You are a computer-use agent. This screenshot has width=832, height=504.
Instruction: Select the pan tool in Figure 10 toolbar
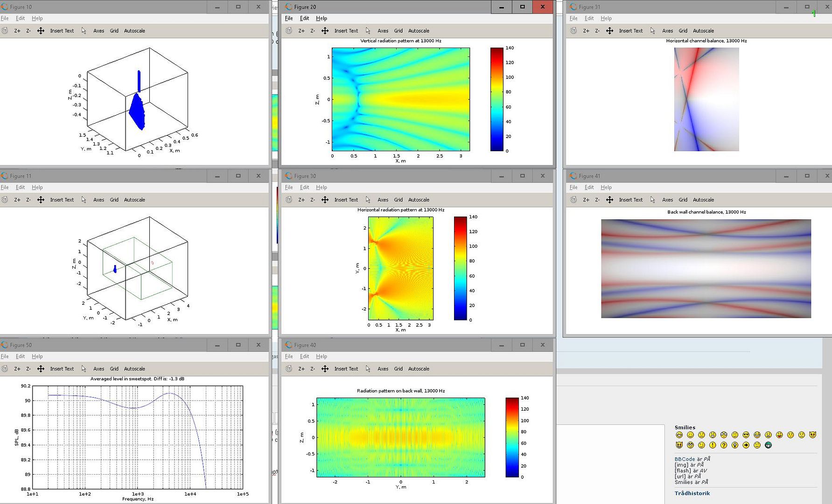click(41, 31)
